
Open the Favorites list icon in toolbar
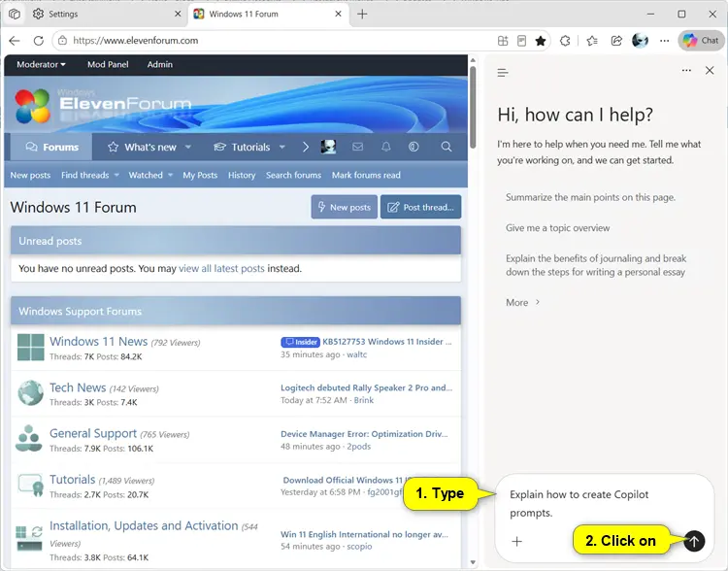pyautogui.click(x=592, y=41)
